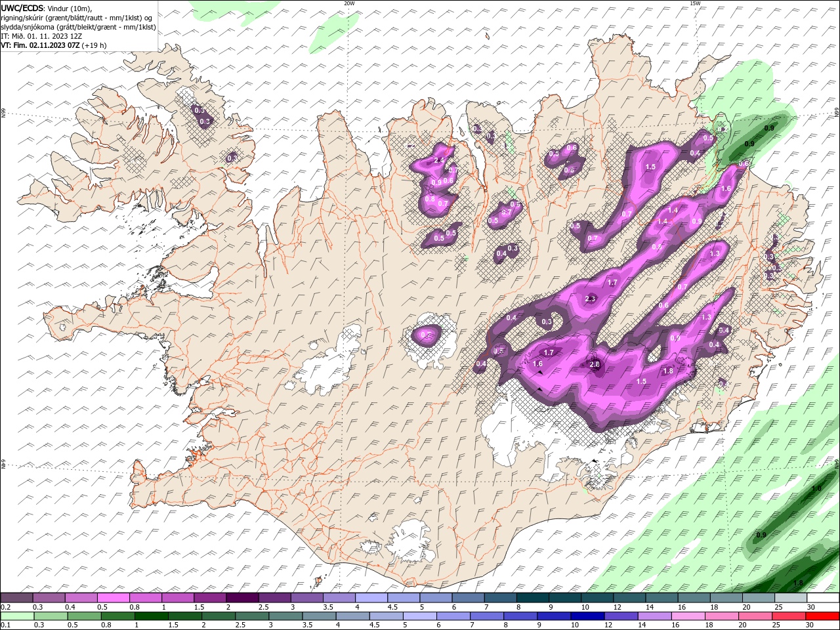The width and height of the screenshot is (840, 630).
Task: Click the '30' label in the lower legend row
Action: click(811, 625)
